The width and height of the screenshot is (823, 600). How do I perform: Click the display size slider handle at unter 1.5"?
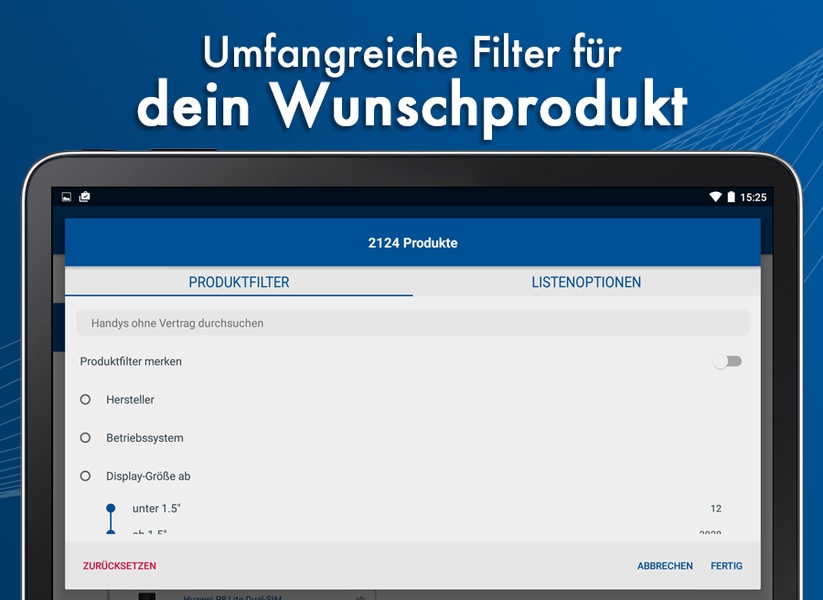(x=111, y=508)
